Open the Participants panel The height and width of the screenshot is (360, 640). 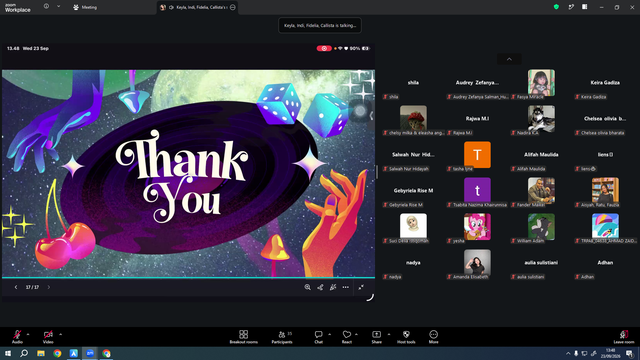[282, 337]
